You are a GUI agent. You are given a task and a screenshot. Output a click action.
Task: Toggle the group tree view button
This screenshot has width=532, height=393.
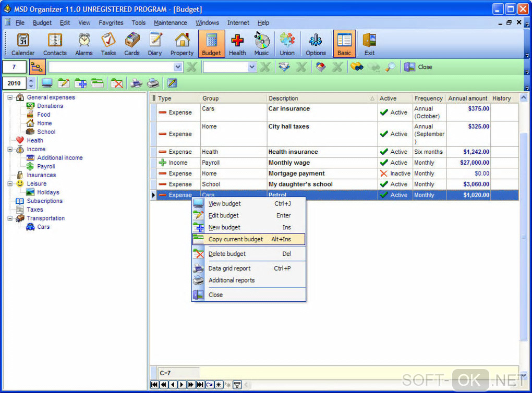[37, 67]
